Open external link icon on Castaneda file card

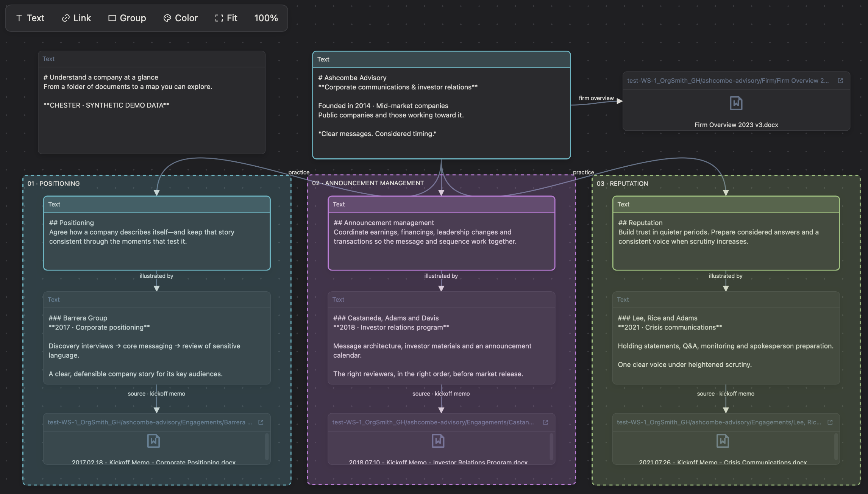pos(545,422)
